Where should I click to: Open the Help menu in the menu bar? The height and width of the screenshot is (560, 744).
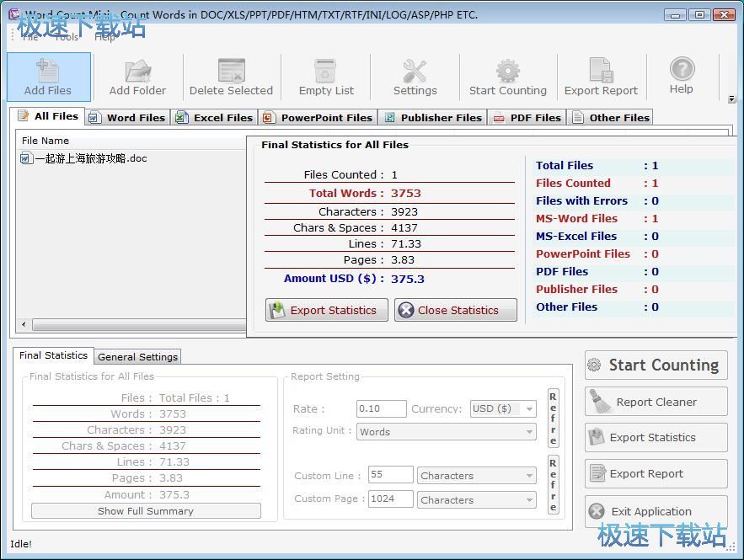[104, 37]
